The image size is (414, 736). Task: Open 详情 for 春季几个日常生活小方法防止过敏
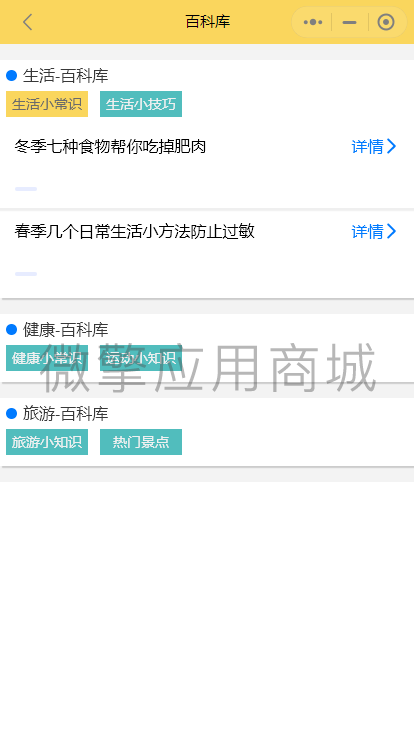[368, 231]
